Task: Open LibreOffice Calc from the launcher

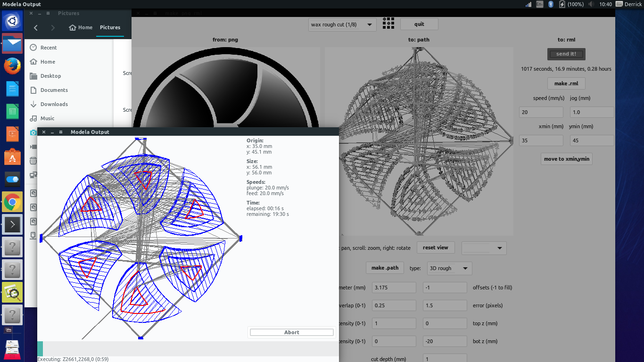Action: pos(12,111)
